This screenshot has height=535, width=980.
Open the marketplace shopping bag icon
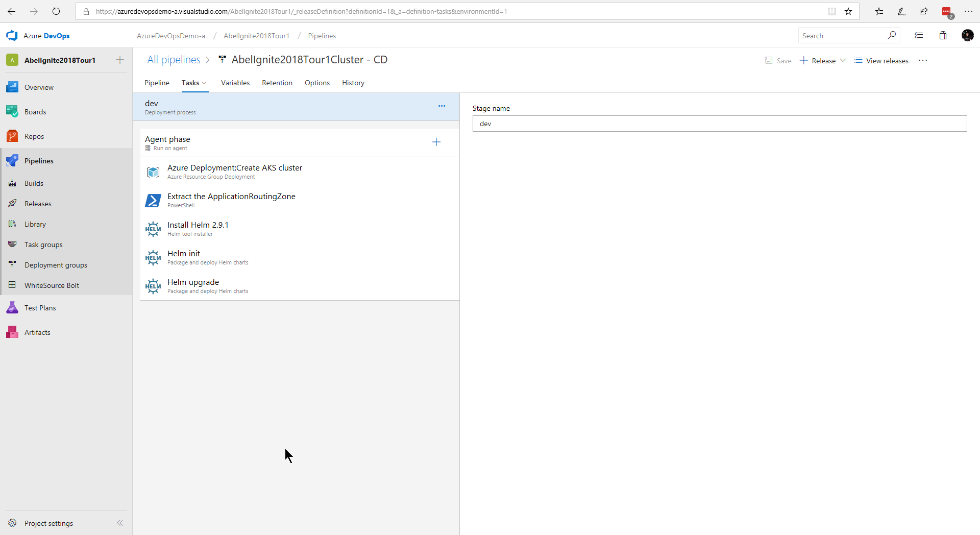tap(943, 35)
